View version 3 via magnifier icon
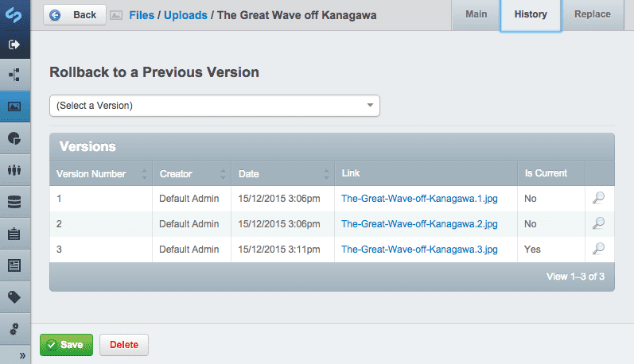 point(599,249)
